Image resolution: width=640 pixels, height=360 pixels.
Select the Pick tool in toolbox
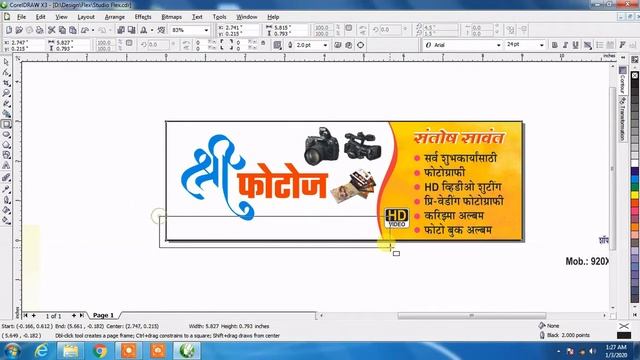point(6,62)
